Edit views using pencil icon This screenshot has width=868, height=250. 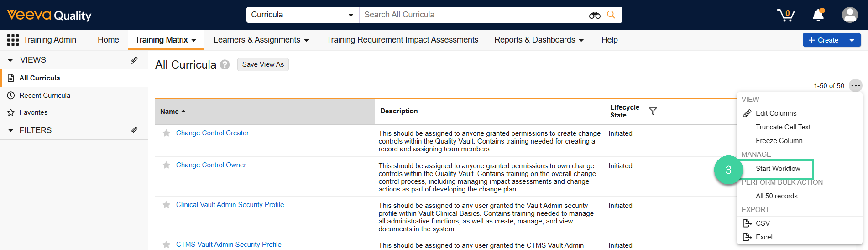[134, 60]
